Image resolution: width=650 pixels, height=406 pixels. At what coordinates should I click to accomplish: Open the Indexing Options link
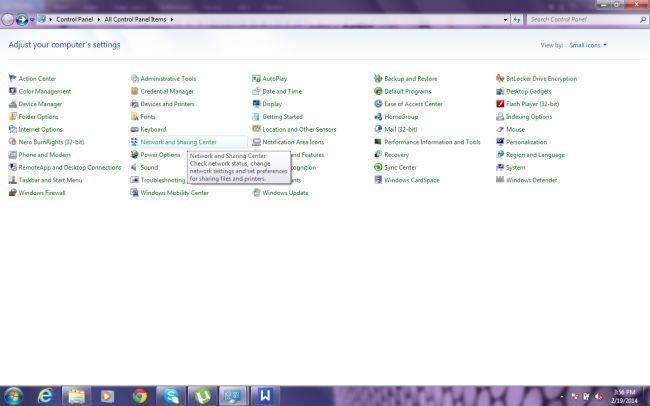[529, 117]
